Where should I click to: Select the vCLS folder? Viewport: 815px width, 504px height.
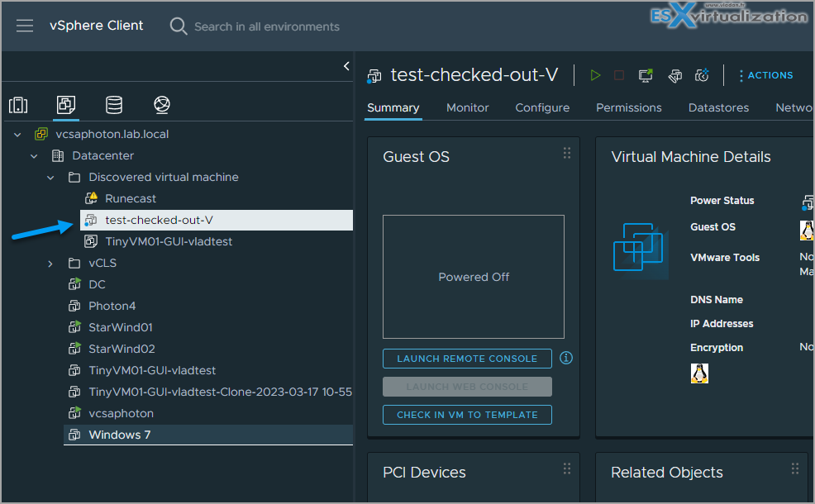[x=102, y=263]
